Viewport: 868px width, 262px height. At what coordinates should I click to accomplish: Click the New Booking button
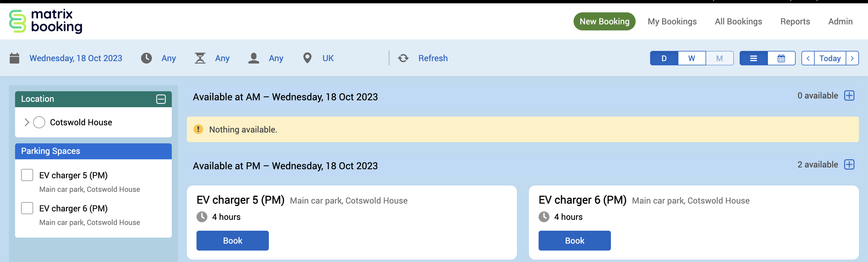604,22
